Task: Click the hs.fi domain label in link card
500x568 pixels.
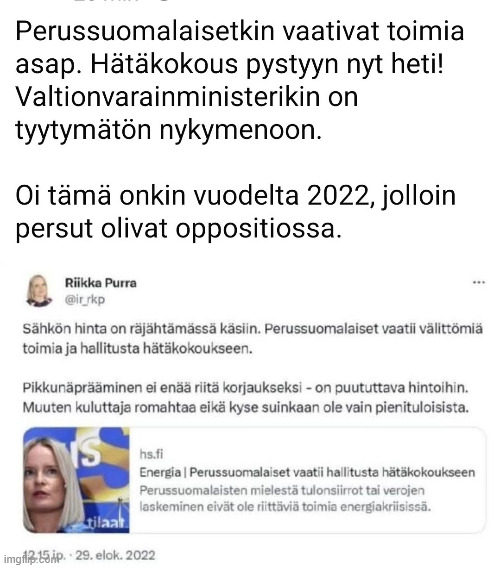Action: click(x=151, y=454)
